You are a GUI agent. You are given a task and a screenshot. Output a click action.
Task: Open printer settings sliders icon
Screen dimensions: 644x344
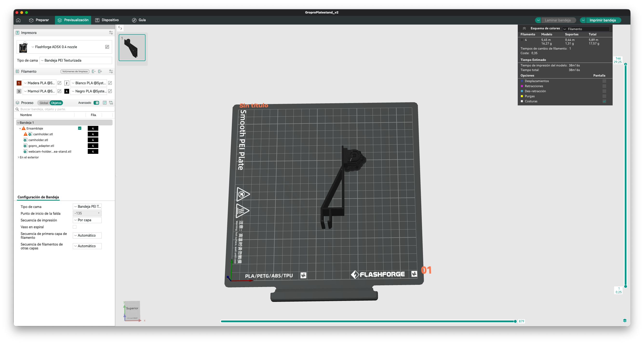coord(111,33)
